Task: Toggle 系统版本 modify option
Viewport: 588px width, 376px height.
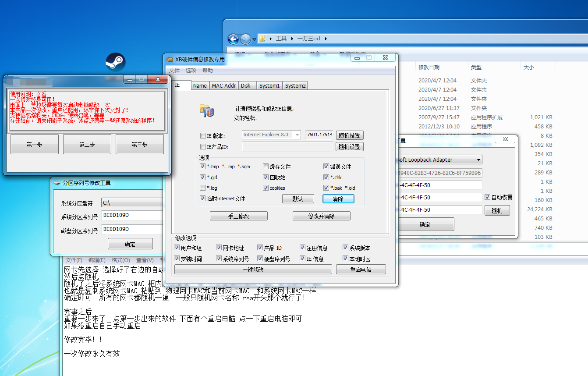Action: 345,248
